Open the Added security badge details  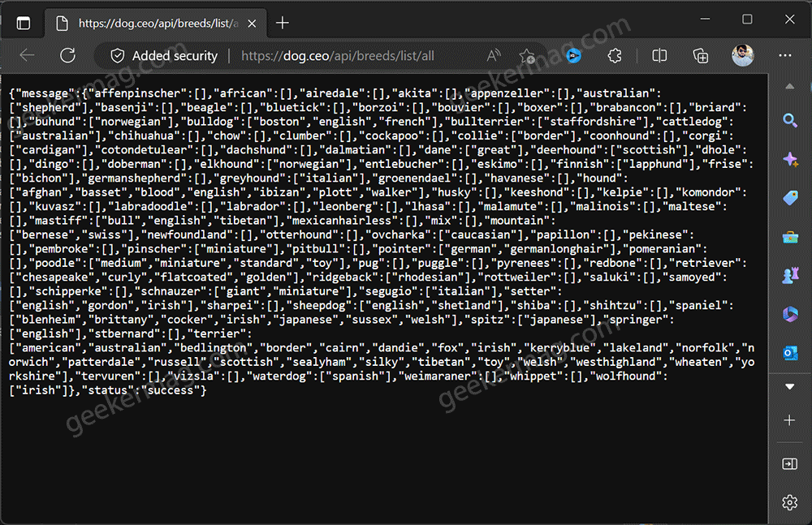(162, 56)
